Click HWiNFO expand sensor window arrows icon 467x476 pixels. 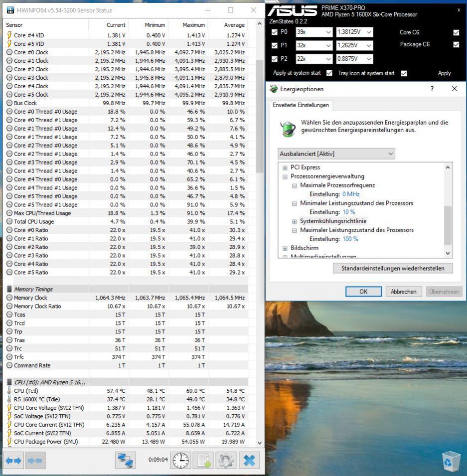(x=13, y=461)
